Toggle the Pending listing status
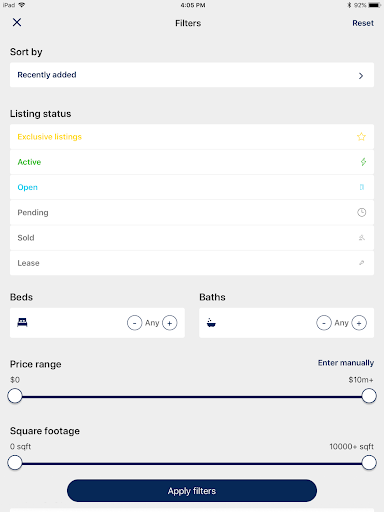The image size is (384, 512). point(192,212)
